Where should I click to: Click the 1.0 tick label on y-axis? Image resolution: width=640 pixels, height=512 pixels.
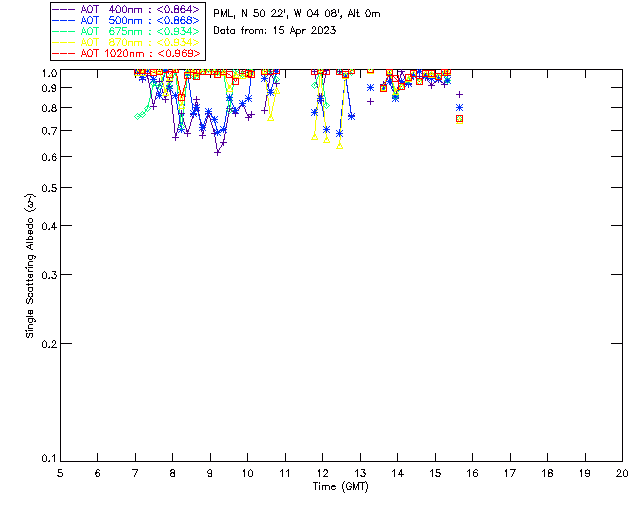pos(47,73)
